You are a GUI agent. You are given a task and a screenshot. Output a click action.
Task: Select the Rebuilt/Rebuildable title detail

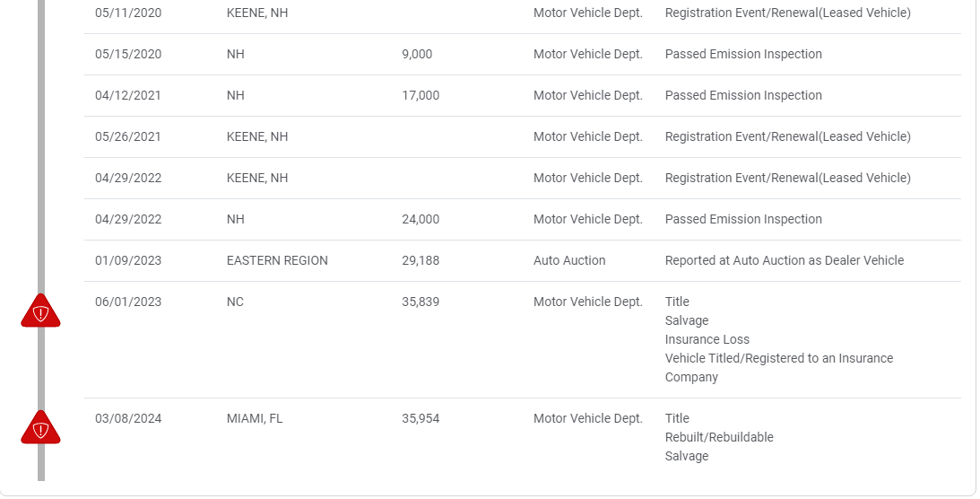click(718, 437)
